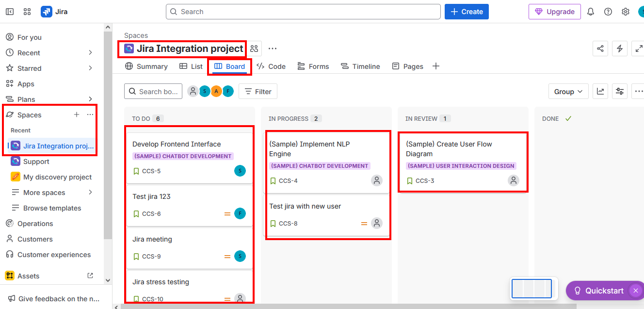The width and height of the screenshot is (644, 309).
Task: Expand More spaces in sidebar
Action: (90, 193)
